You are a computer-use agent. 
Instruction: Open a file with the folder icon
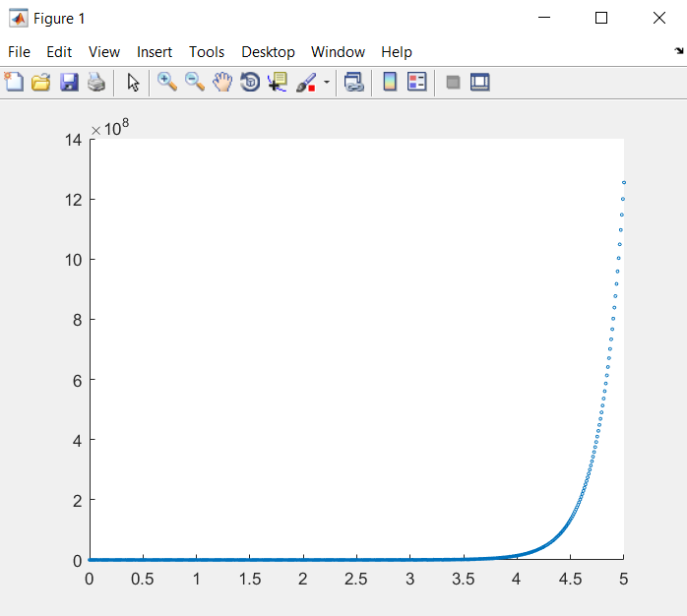tap(41, 82)
